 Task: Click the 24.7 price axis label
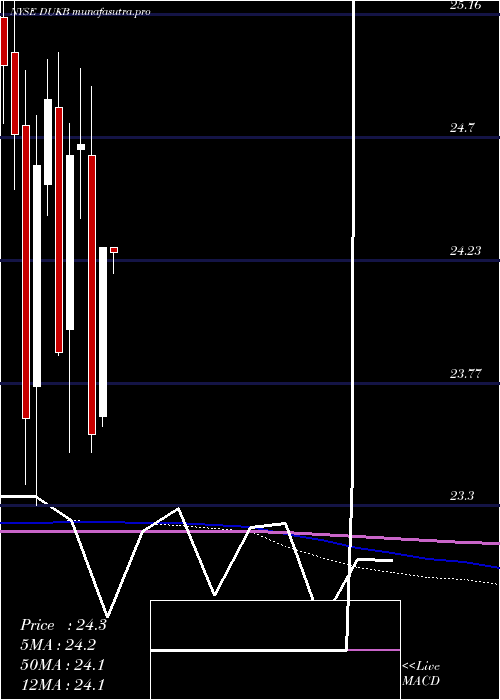tap(462, 129)
